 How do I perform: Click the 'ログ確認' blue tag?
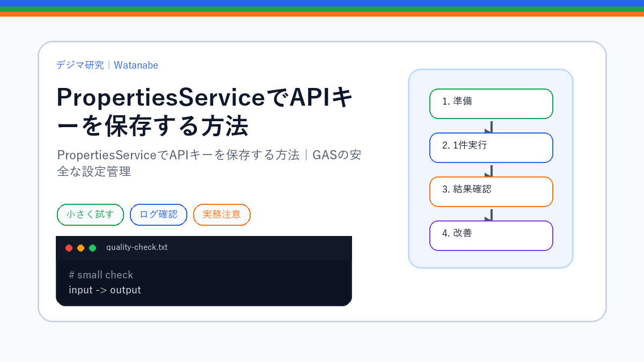click(158, 215)
